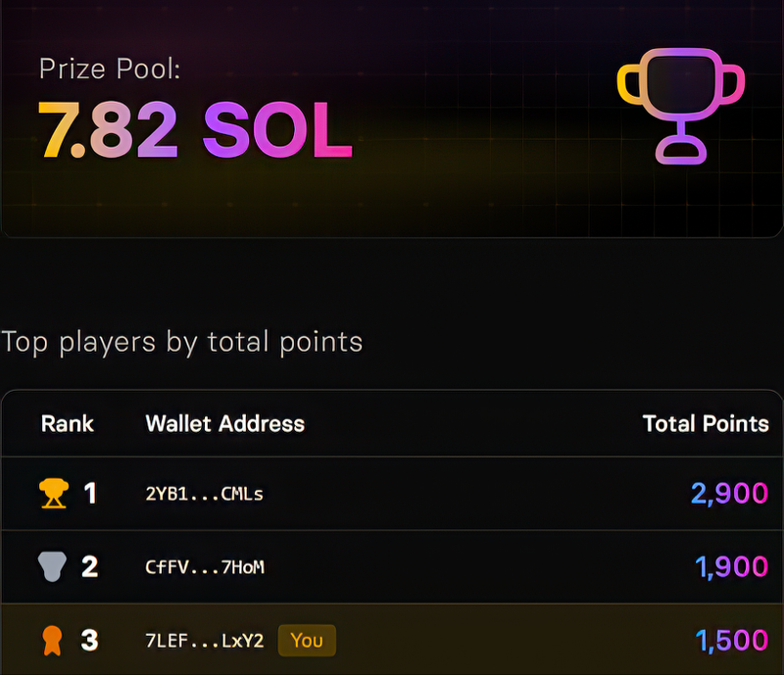Click the yellow "You" badge
This screenshot has width=784, height=675.
click(x=307, y=641)
